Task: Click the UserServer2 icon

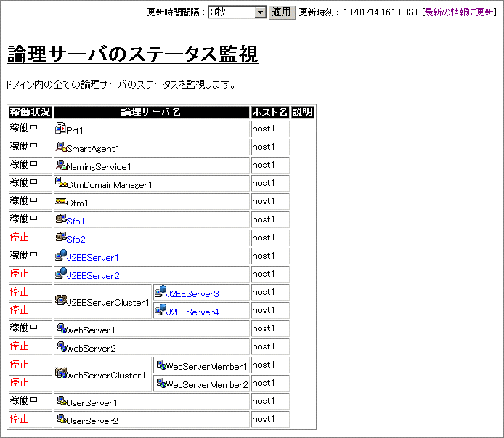Action: tap(62, 419)
